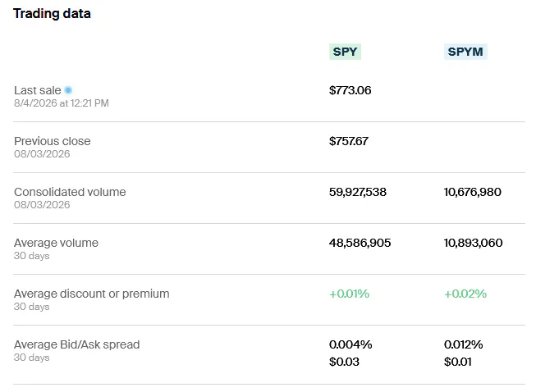Click the Average volume label
The width and height of the screenshot is (536, 392).
(x=56, y=243)
